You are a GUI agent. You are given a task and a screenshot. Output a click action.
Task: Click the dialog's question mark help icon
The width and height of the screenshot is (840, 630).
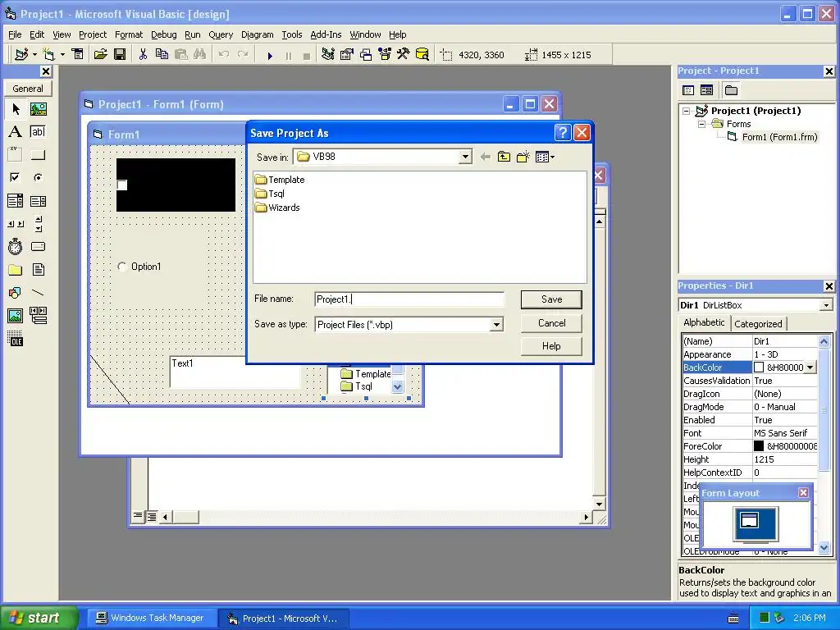point(563,133)
